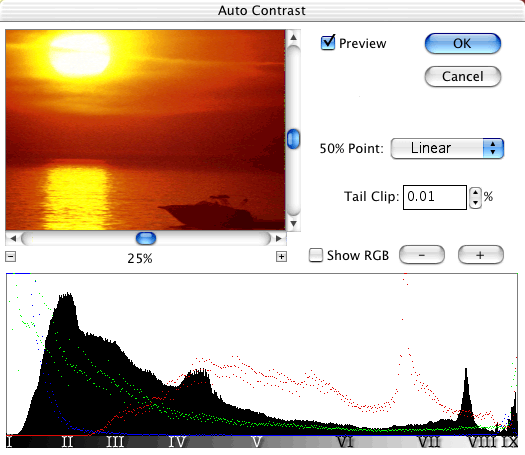
Task: Click the Auto Contrast title bar text
Action: tap(262, 10)
